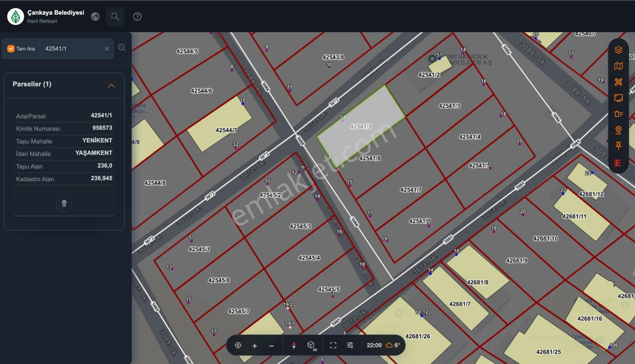
Task: Click parcel label 42544/7 on map
Action: tap(226, 130)
